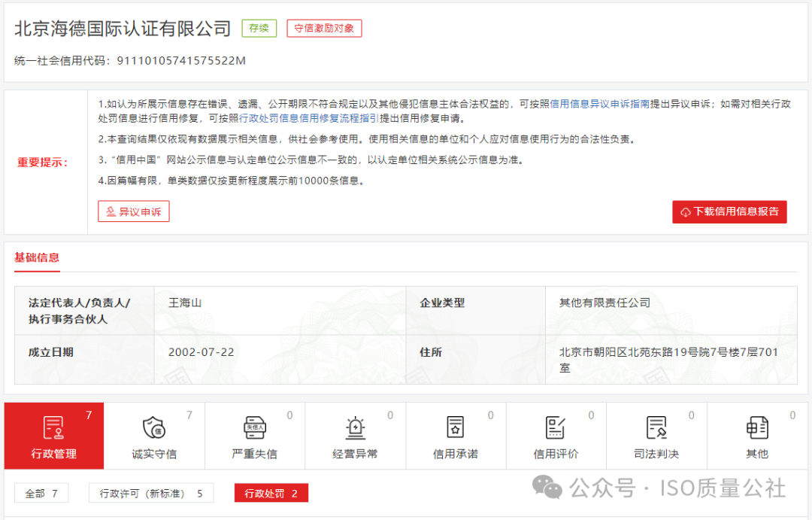
Task: Select the 行政管理 category icon
Action: coord(53,427)
